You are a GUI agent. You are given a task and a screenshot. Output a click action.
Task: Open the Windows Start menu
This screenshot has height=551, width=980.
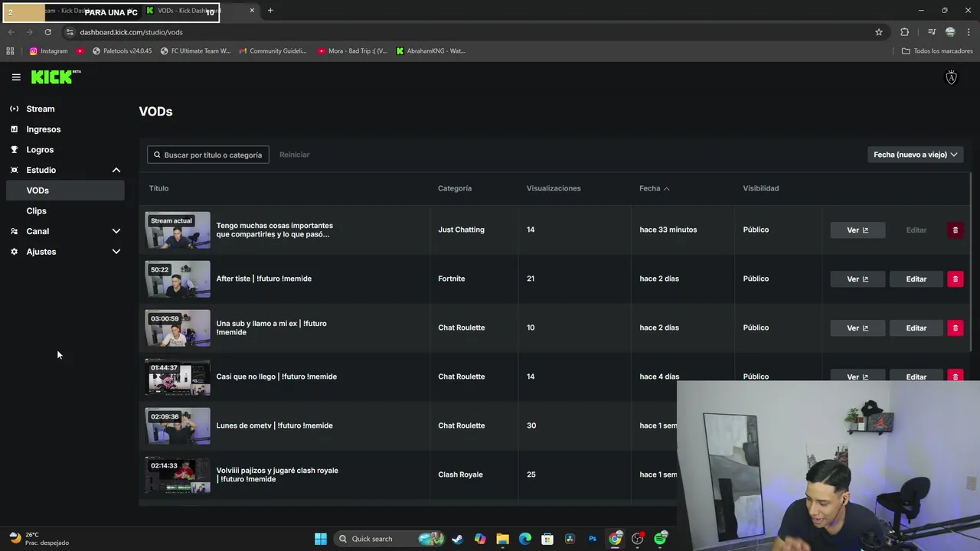click(x=321, y=539)
